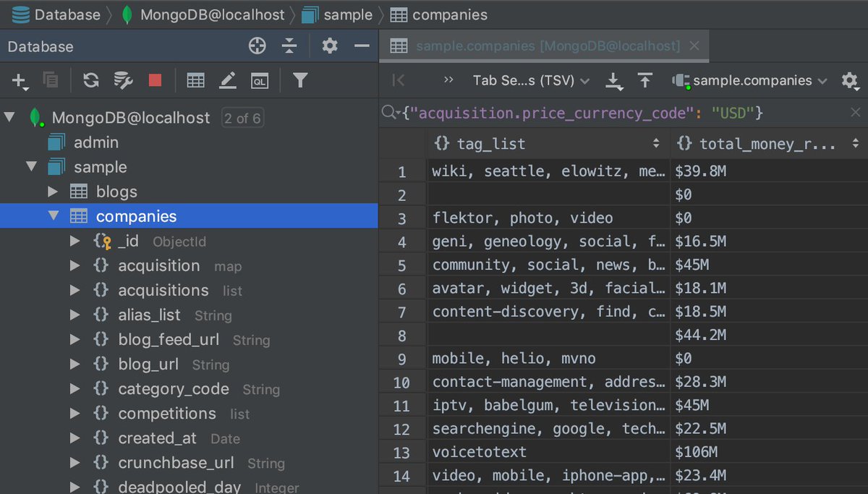Open the query console (QL) icon
The width and height of the screenshot is (868, 494).
260,81
